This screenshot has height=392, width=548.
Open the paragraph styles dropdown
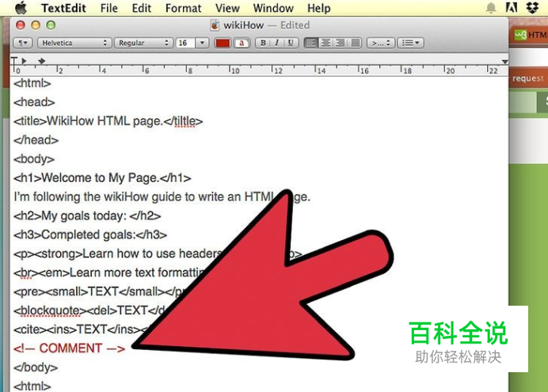[x=23, y=43]
